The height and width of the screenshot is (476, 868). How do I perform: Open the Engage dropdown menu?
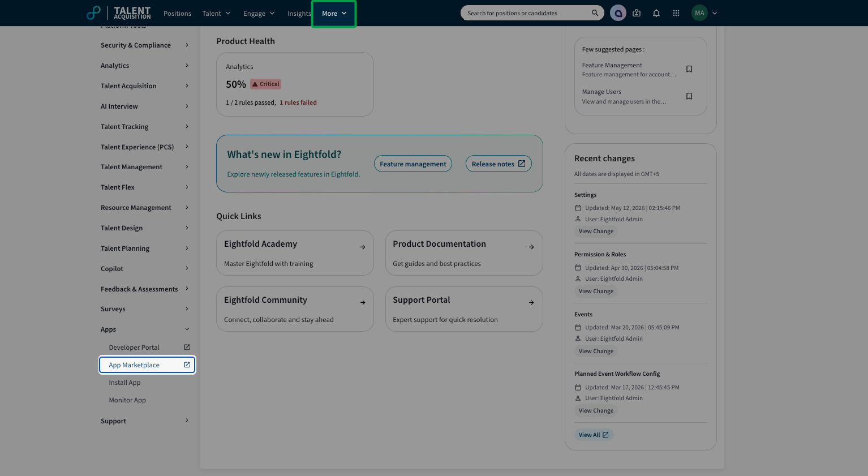(259, 14)
